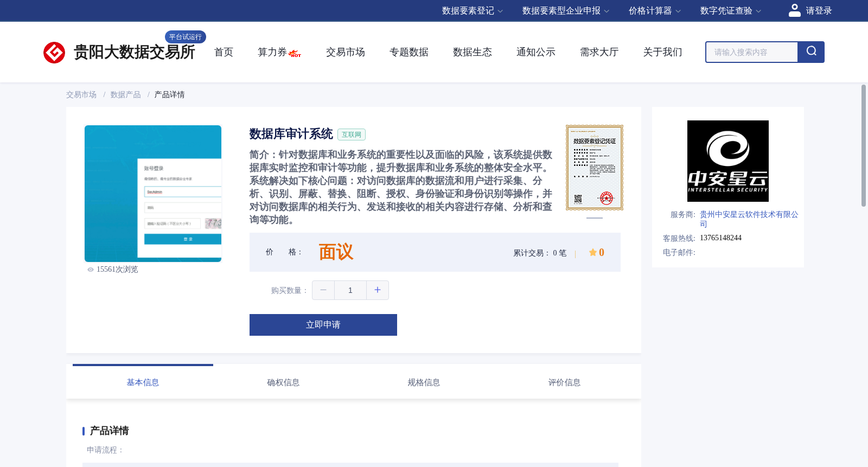The width and height of the screenshot is (868, 467).
Task: Expand the 数据要素型企业申报 dropdown
Action: point(566,11)
